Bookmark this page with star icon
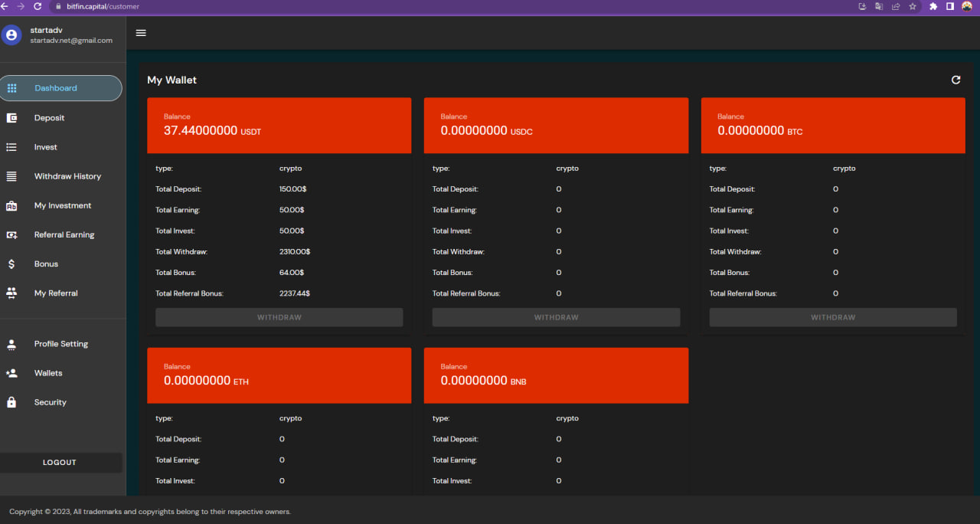 click(913, 6)
